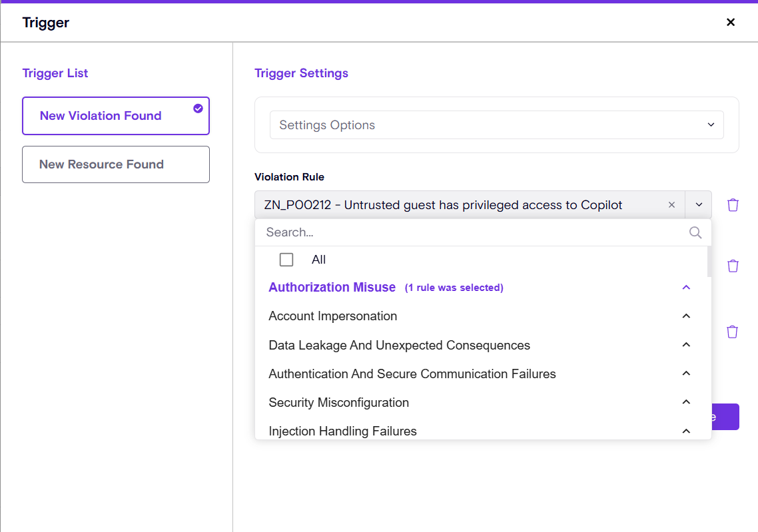Click the third row trash icon
Image resolution: width=758 pixels, height=532 pixels.
click(x=733, y=332)
